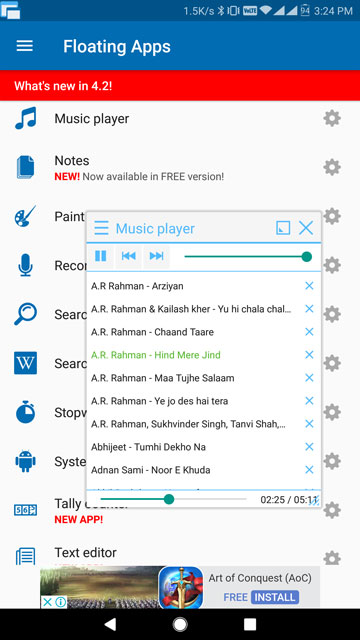
Task: Open settings gear for Notes
Action: tap(332, 167)
